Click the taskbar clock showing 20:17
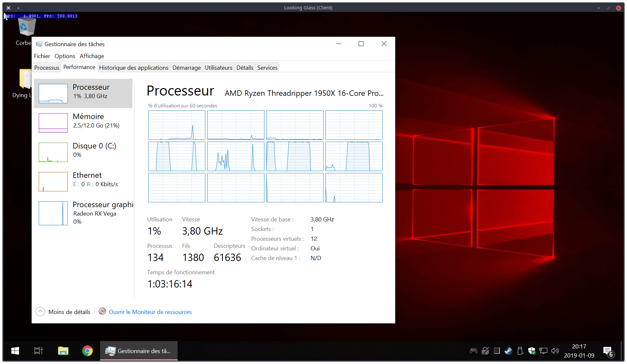The image size is (627, 364). coord(579,351)
